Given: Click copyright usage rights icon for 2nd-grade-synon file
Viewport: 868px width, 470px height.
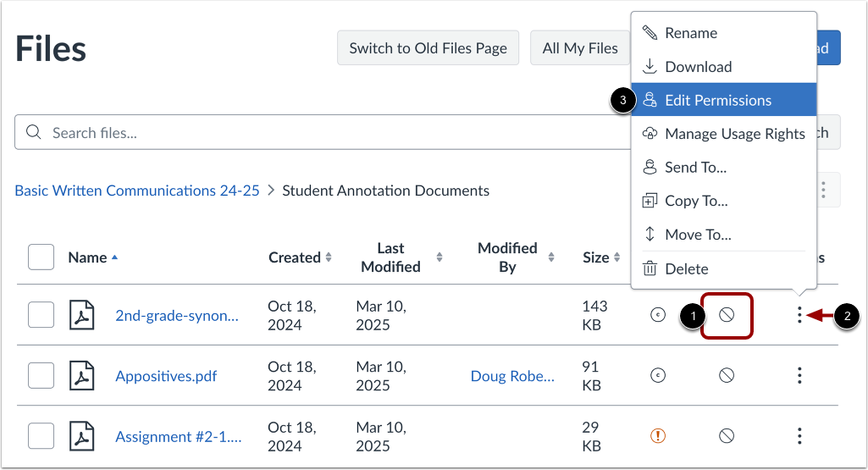Looking at the screenshot, I should 658,315.
